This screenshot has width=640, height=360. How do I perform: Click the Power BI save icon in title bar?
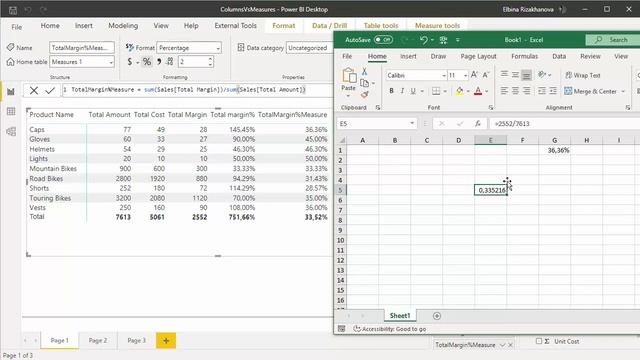[x=13, y=10]
